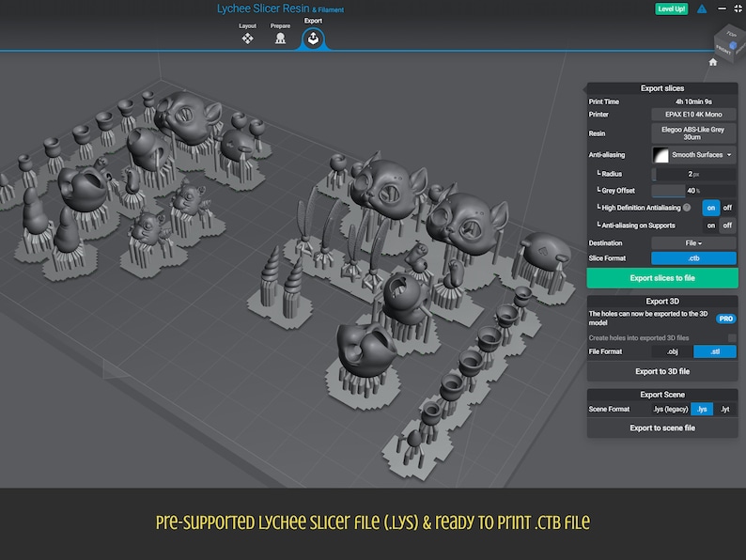Image resolution: width=746 pixels, height=560 pixels.
Task: Click the view orientation cube
Action: 730,45
